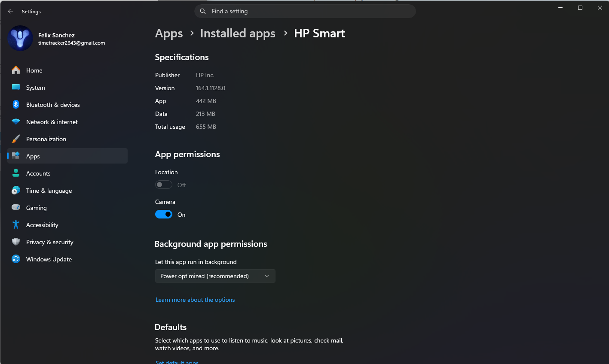The height and width of the screenshot is (364, 609).
Task: Click the System monitor icon
Action: coord(16,88)
